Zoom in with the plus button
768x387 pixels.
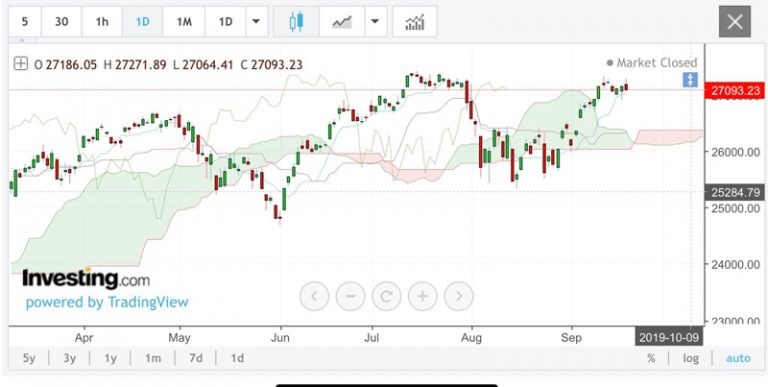coord(422,296)
